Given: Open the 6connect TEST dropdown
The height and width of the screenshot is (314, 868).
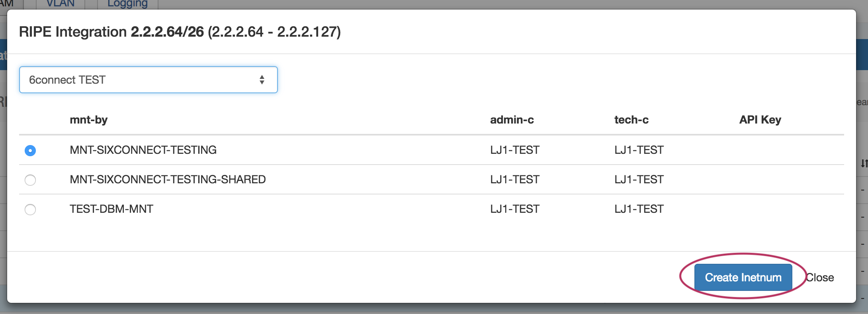Looking at the screenshot, I should coord(148,80).
